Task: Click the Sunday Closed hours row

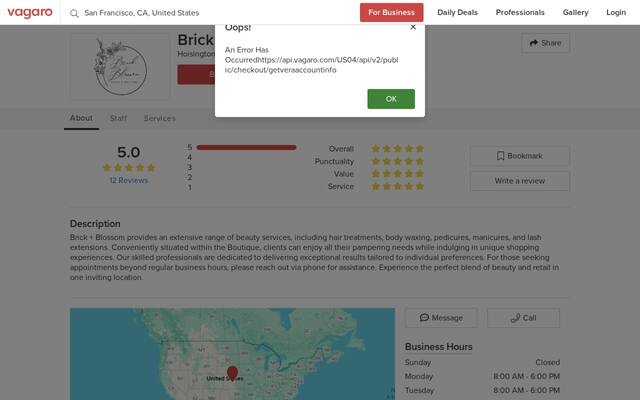Action: (x=482, y=362)
